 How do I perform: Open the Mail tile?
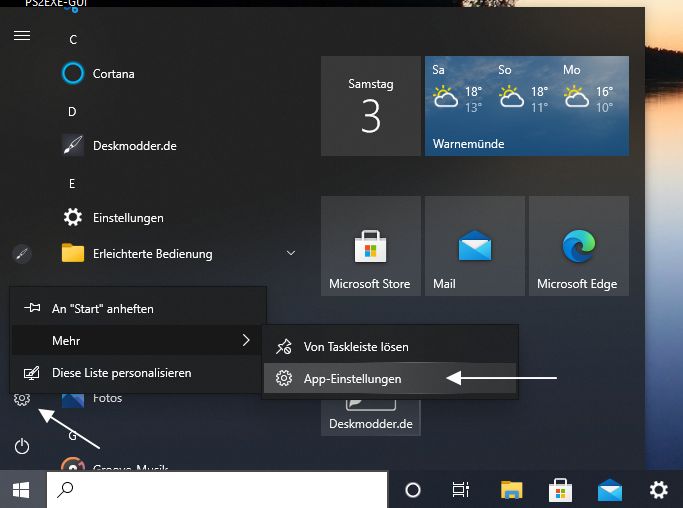pyautogui.click(x=475, y=246)
